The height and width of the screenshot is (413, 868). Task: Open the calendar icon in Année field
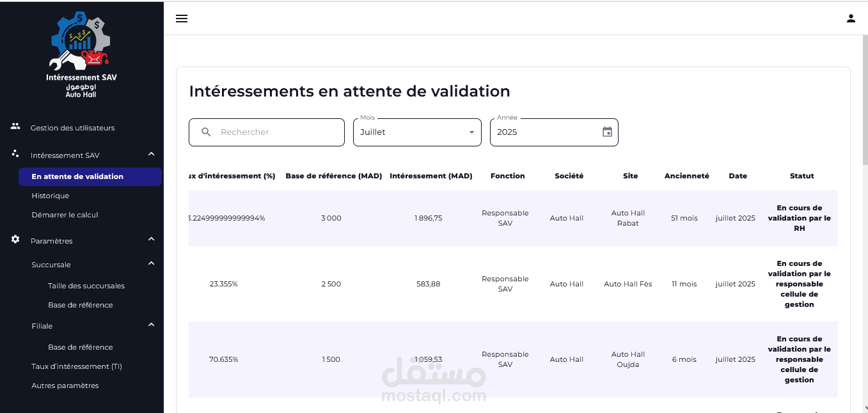click(x=606, y=132)
